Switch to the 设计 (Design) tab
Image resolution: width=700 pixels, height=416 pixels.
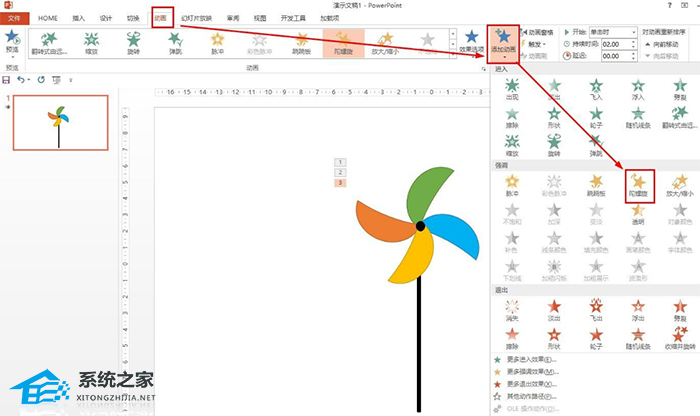click(x=106, y=18)
